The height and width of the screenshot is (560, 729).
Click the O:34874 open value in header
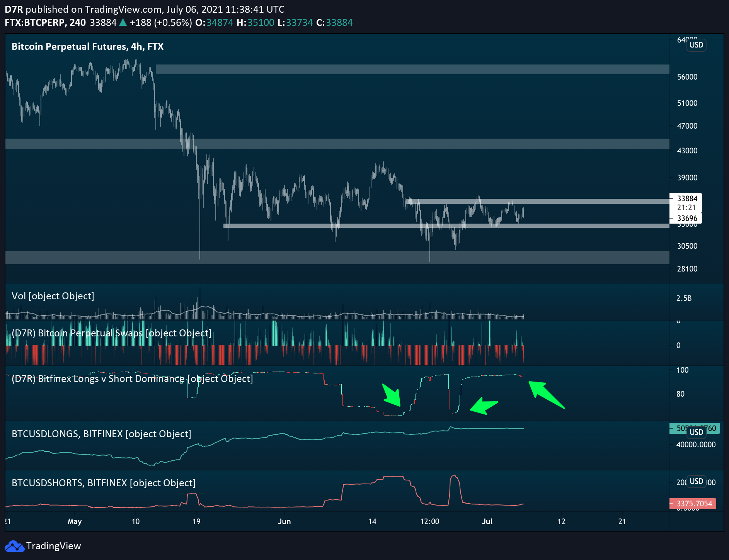click(x=214, y=22)
